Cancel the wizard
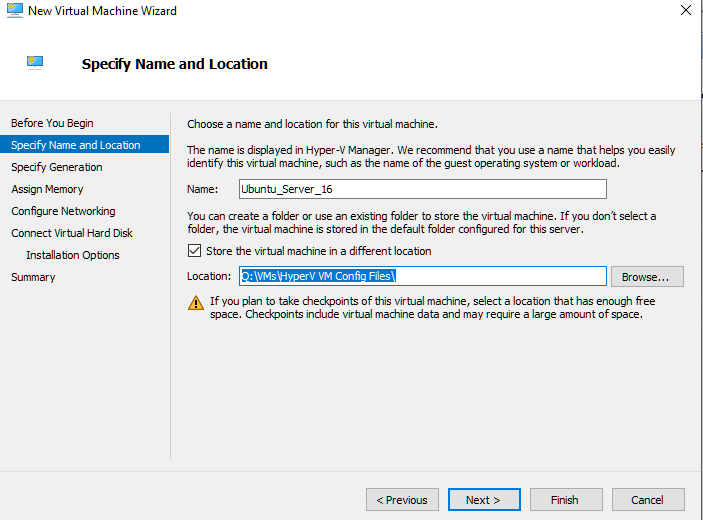This screenshot has width=703, height=520. pyautogui.click(x=648, y=499)
